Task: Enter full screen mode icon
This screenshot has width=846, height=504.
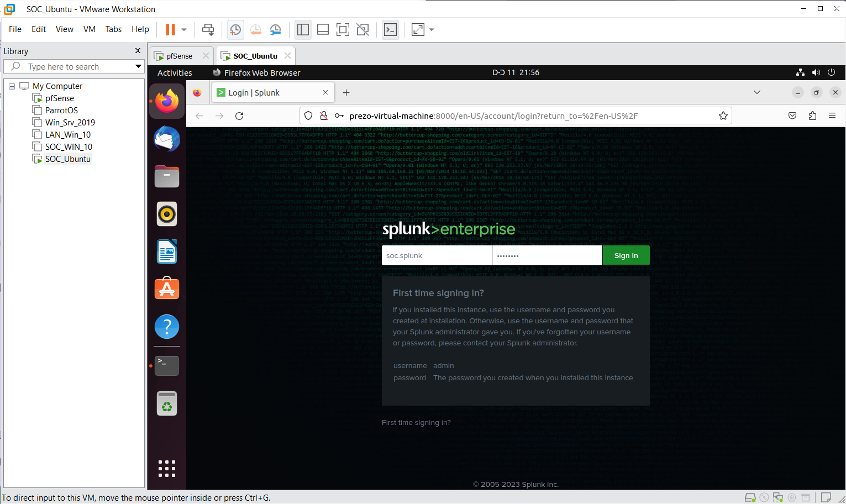Action: tap(343, 29)
